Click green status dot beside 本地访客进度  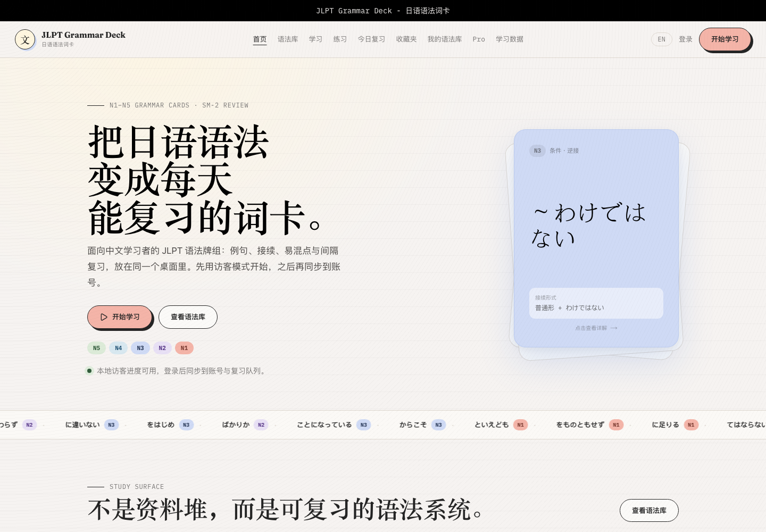pyautogui.click(x=89, y=371)
